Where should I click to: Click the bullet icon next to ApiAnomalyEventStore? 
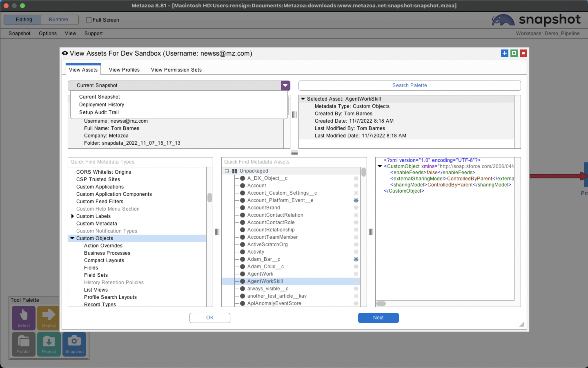point(242,303)
